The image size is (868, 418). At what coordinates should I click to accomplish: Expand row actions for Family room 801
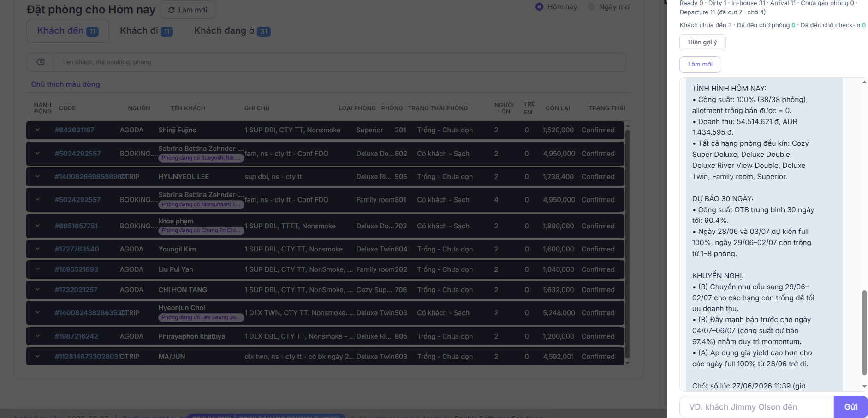pyautogui.click(x=37, y=200)
